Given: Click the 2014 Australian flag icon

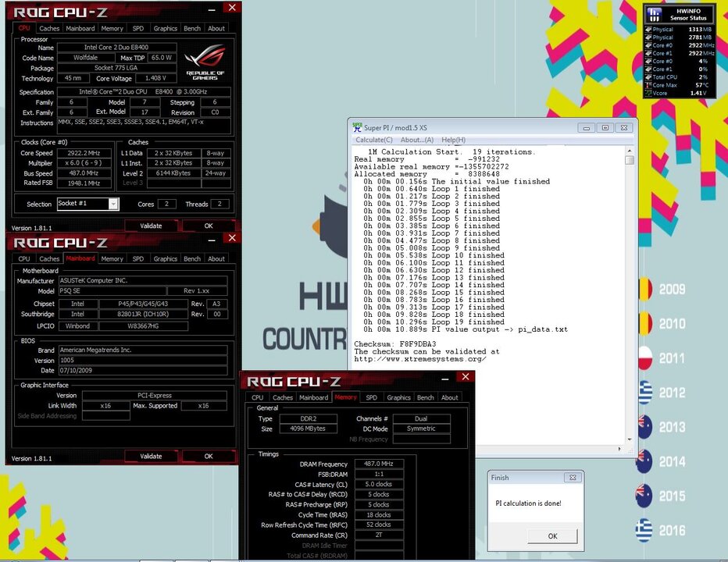Looking at the screenshot, I should pyautogui.click(x=644, y=461).
